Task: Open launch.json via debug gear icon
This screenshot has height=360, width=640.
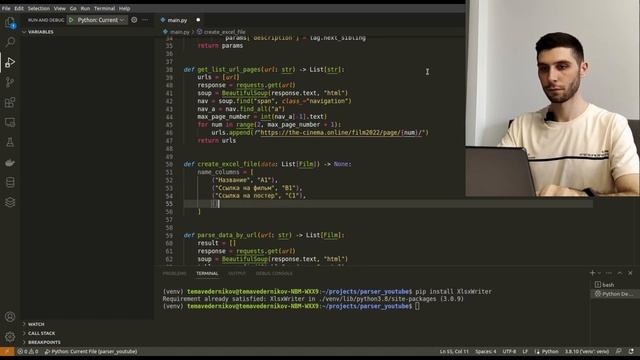Action: [x=134, y=20]
